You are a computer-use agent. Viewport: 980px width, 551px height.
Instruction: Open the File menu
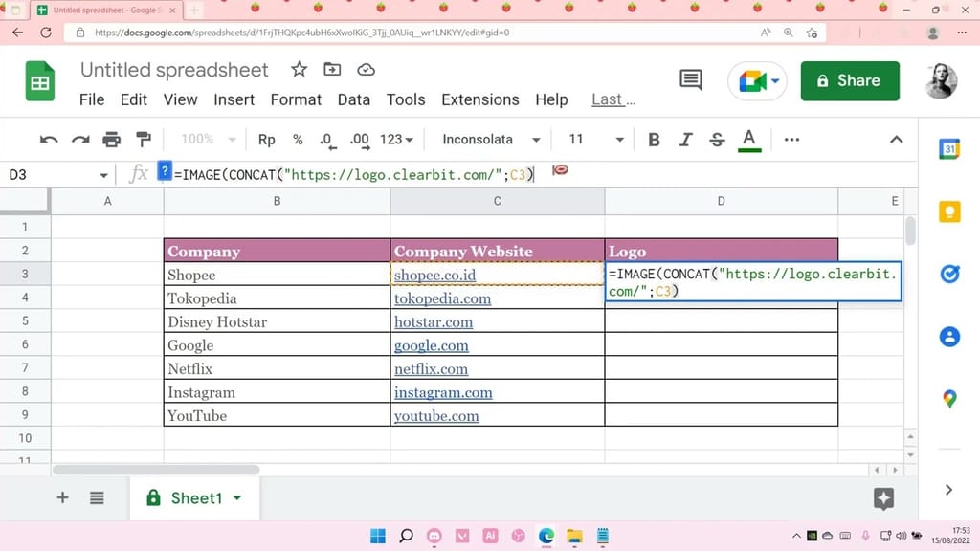point(92,99)
